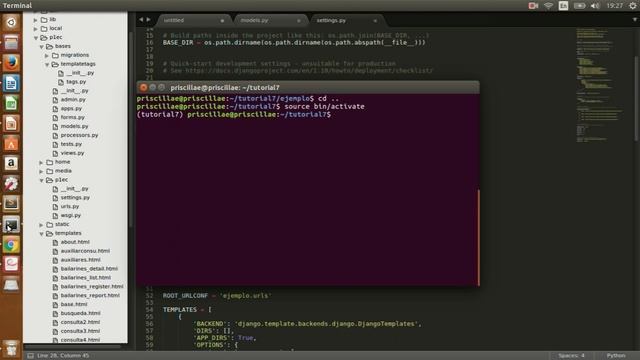Expand the static folder arrow
The width and height of the screenshot is (640, 360).
click(41, 224)
